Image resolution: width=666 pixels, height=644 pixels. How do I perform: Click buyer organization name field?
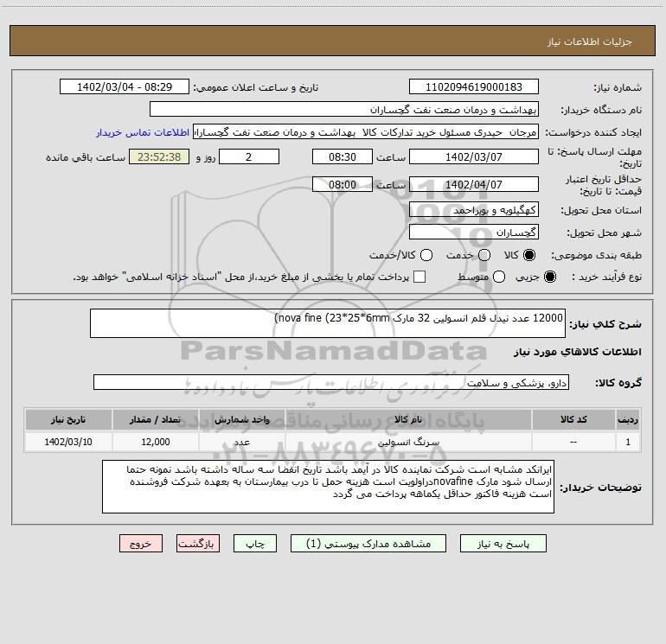(344, 109)
